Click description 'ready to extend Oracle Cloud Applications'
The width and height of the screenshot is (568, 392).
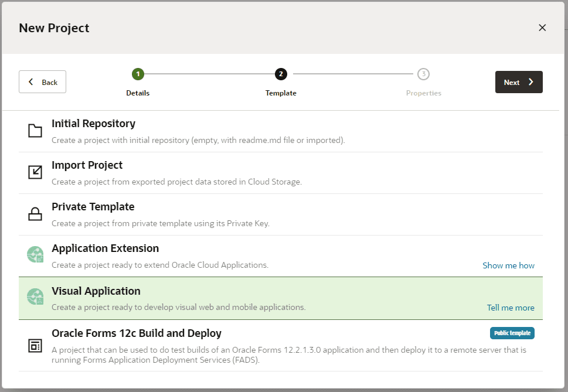[x=160, y=265]
